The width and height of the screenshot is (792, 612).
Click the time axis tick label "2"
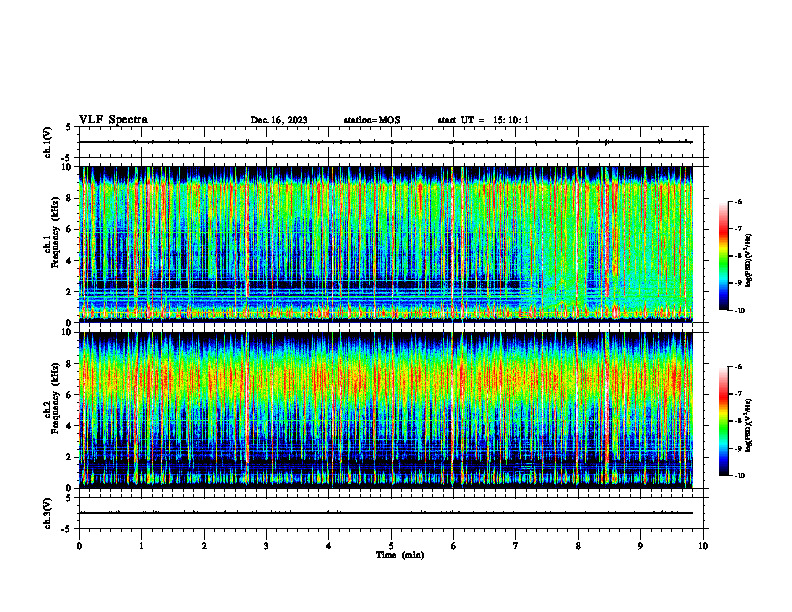(x=204, y=546)
